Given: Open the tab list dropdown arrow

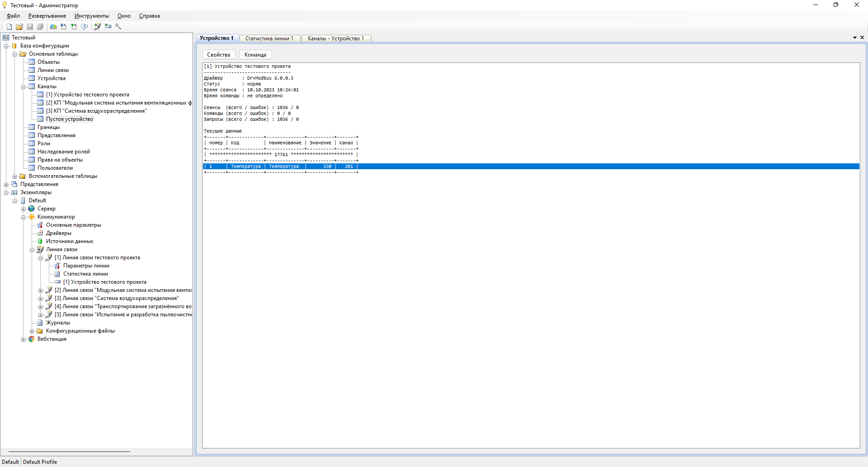Looking at the screenshot, I should [x=854, y=38].
